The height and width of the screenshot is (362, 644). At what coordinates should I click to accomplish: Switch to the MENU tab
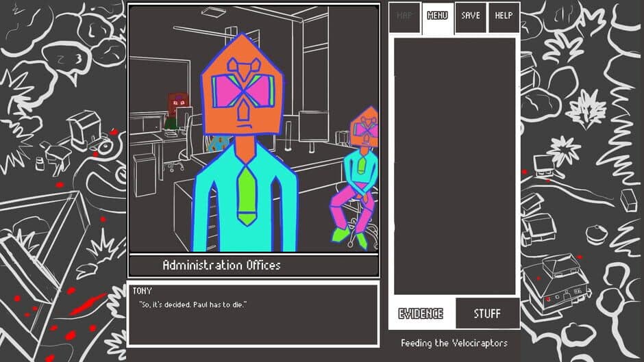pos(437,16)
